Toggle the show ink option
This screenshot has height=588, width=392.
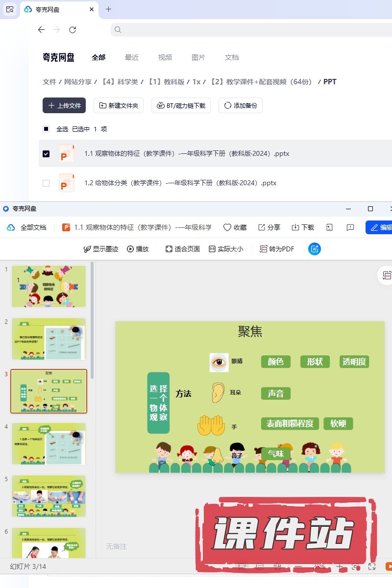pos(101,249)
